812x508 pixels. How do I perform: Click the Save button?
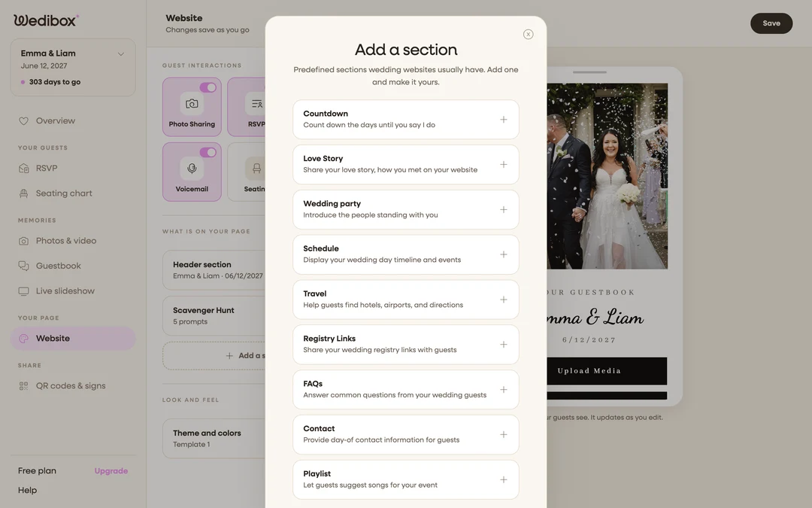point(771,23)
